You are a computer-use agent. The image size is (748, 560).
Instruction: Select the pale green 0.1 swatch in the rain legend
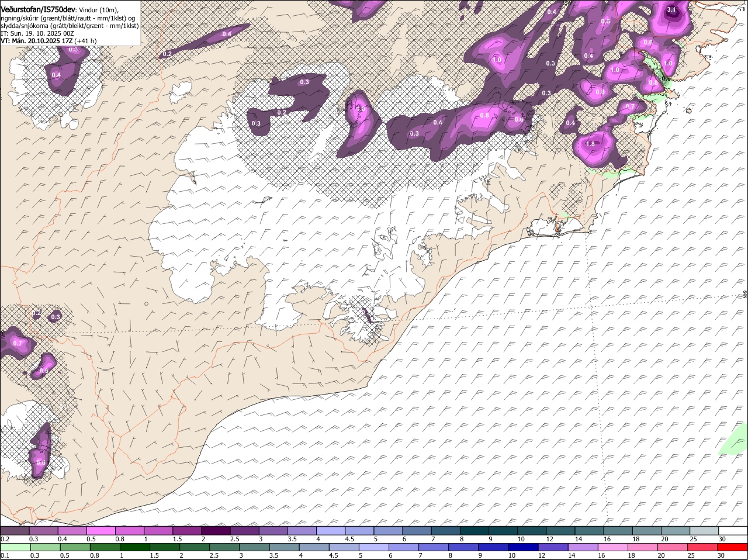pos(15,547)
